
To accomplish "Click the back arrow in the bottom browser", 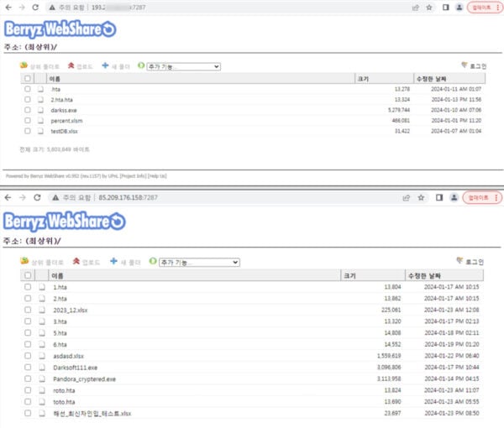I will pyautogui.click(x=8, y=197).
